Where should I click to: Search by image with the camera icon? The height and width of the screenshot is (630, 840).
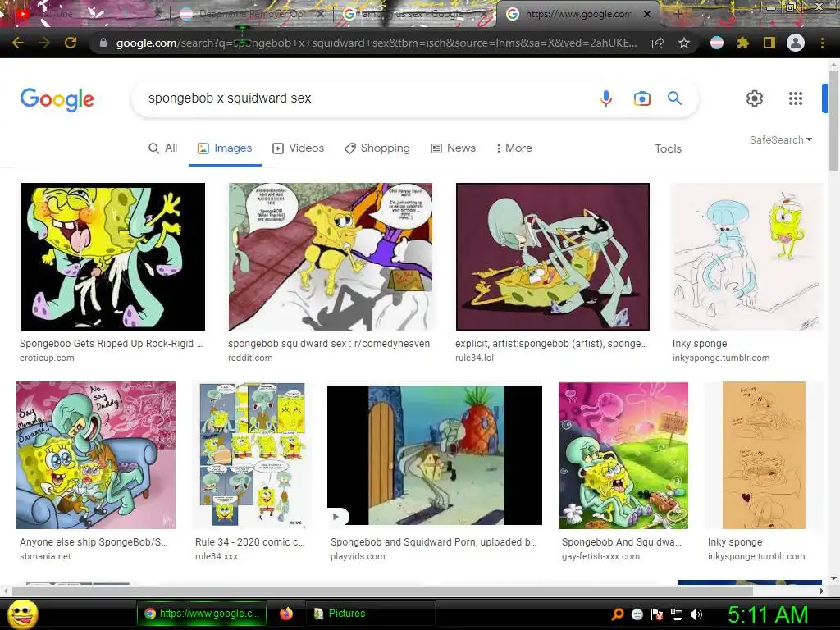point(641,98)
